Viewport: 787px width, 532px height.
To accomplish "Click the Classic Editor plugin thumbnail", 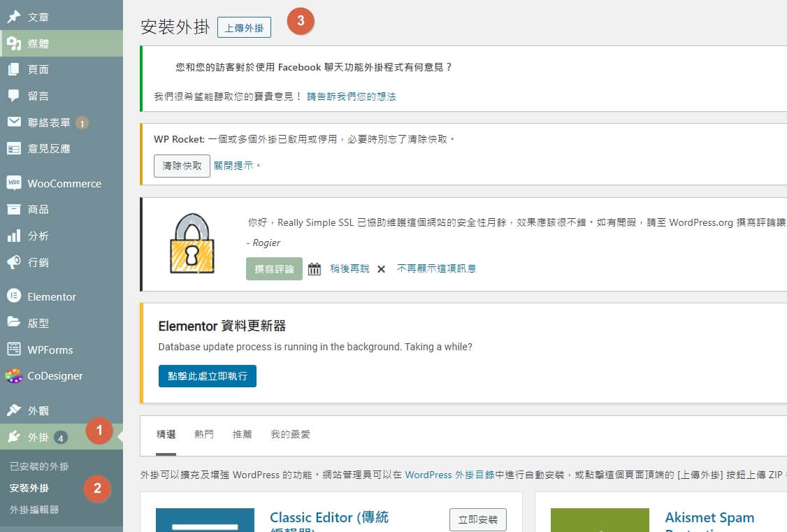I will [205, 520].
